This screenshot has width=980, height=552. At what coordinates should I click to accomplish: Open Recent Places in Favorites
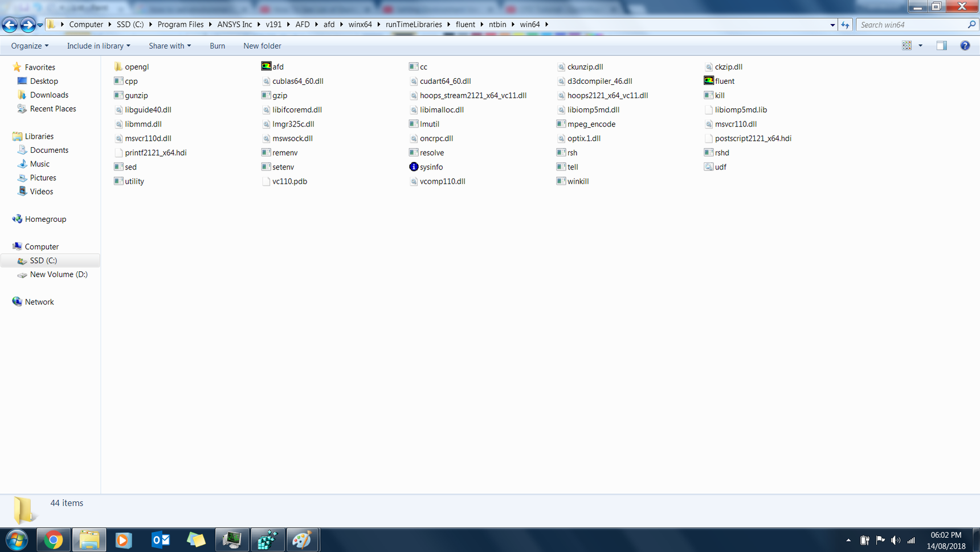click(53, 108)
